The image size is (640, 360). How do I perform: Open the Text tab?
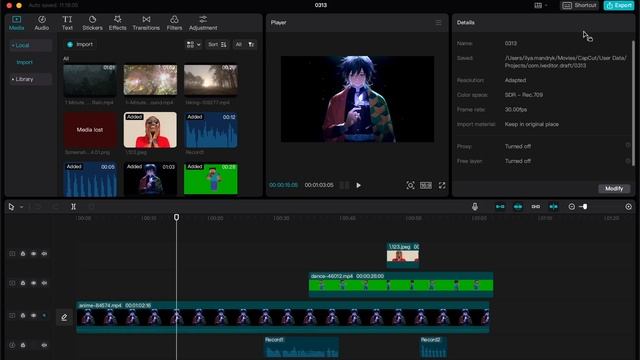click(67, 23)
